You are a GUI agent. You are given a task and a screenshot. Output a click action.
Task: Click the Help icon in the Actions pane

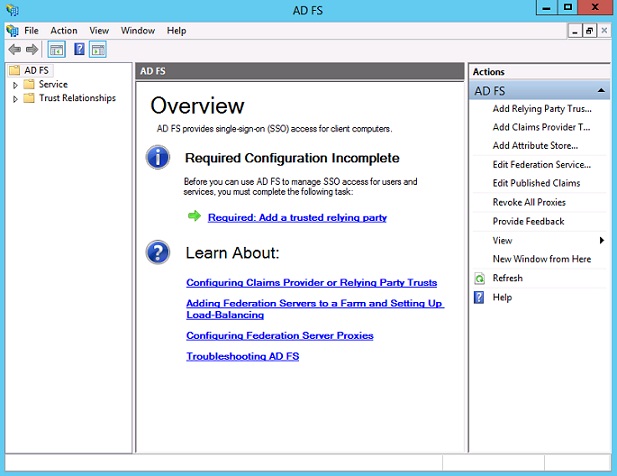pyautogui.click(x=479, y=297)
